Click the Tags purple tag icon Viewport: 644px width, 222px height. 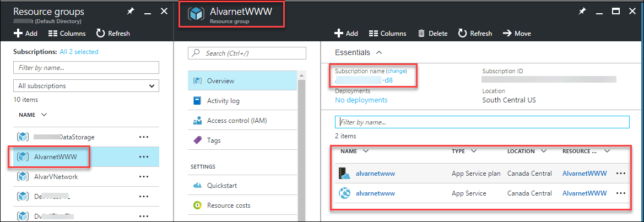(x=197, y=140)
